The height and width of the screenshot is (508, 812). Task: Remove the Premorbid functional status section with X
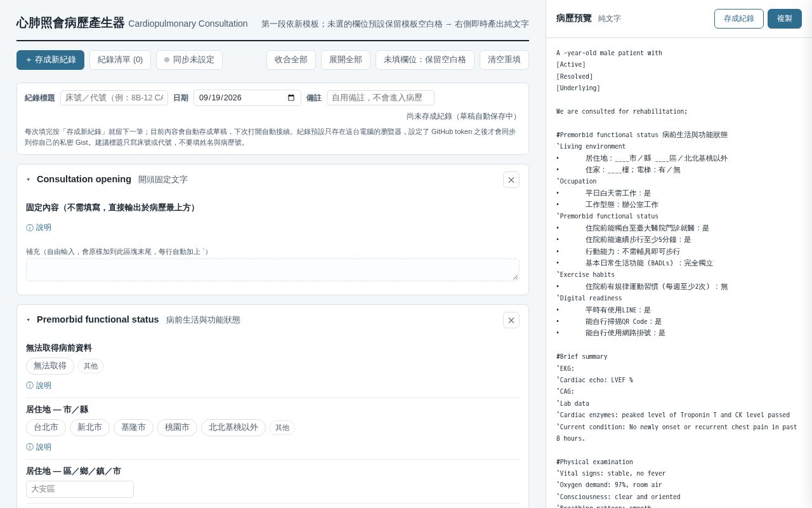pos(511,320)
